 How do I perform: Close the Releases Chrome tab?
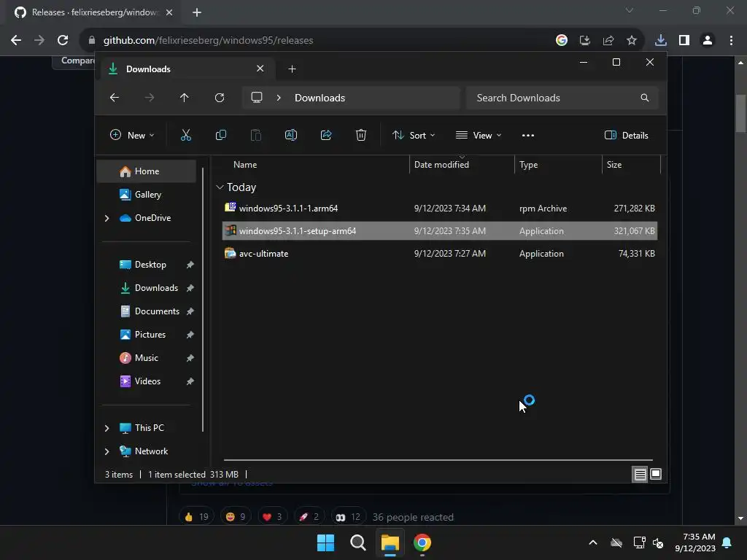coord(169,12)
